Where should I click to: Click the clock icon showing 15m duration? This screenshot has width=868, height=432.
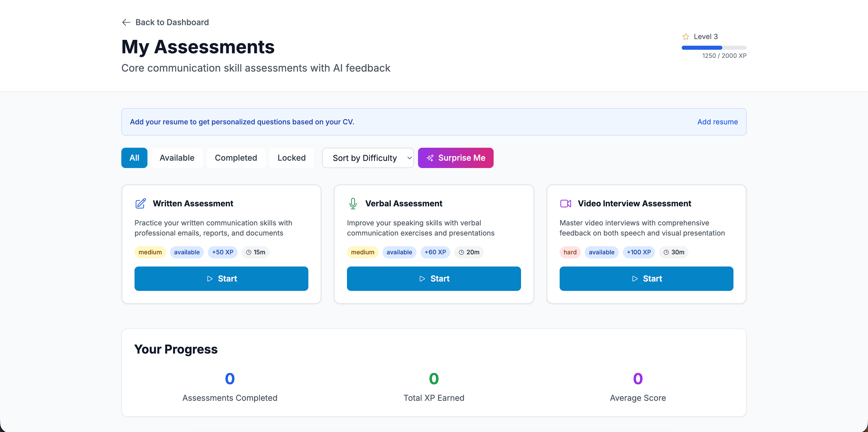pyautogui.click(x=249, y=252)
